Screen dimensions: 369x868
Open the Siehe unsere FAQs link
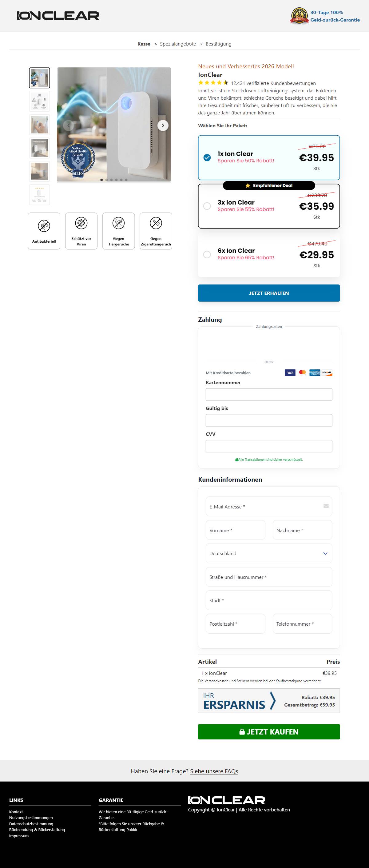click(x=214, y=771)
